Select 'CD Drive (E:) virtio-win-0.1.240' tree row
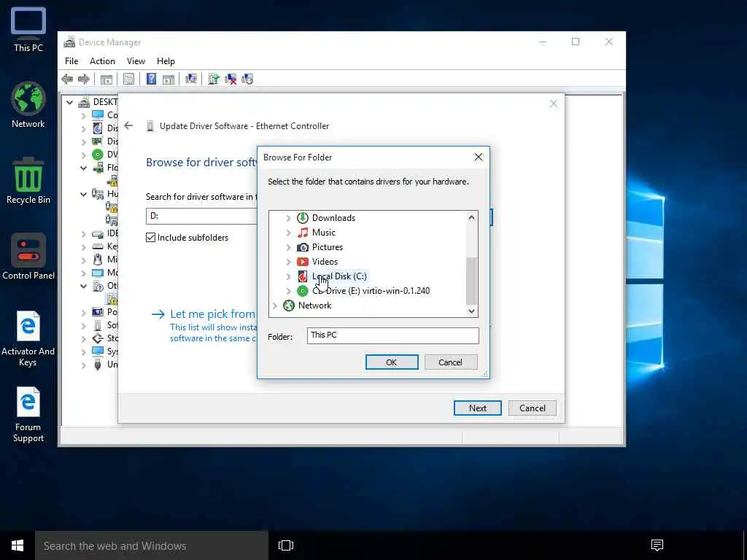The width and height of the screenshot is (747, 560). point(371,290)
